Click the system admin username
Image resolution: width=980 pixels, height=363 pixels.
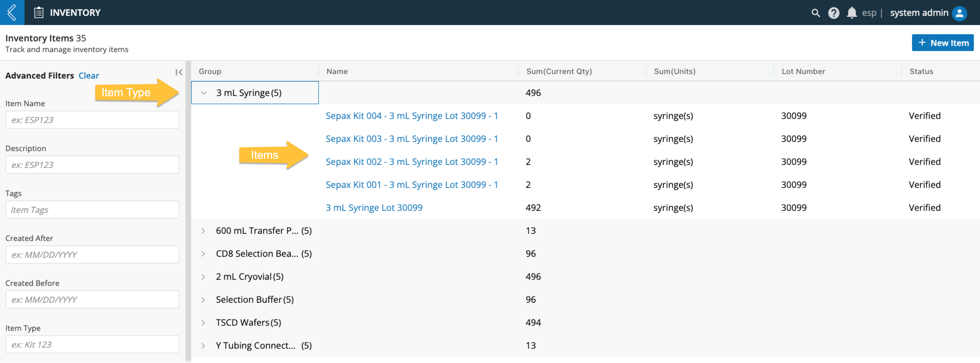click(x=919, y=13)
